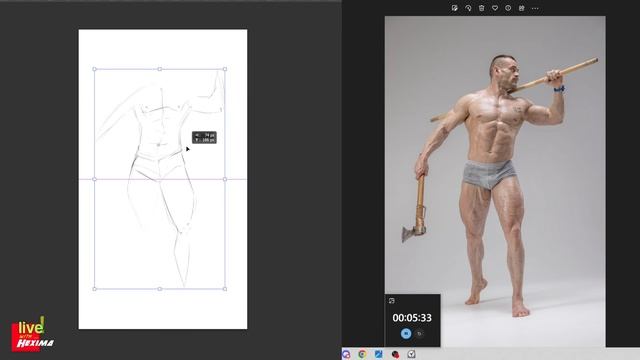Screen dimensions: 640x360
Task: Click the Edit image icon in Photos toolbar
Action: pyautogui.click(x=455, y=8)
